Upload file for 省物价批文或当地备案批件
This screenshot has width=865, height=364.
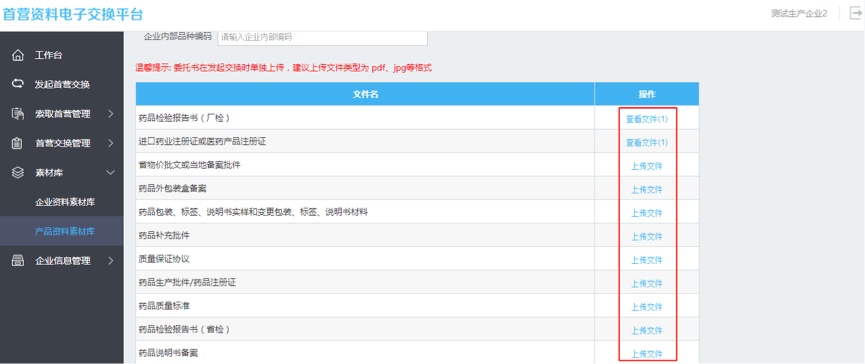[647, 166]
